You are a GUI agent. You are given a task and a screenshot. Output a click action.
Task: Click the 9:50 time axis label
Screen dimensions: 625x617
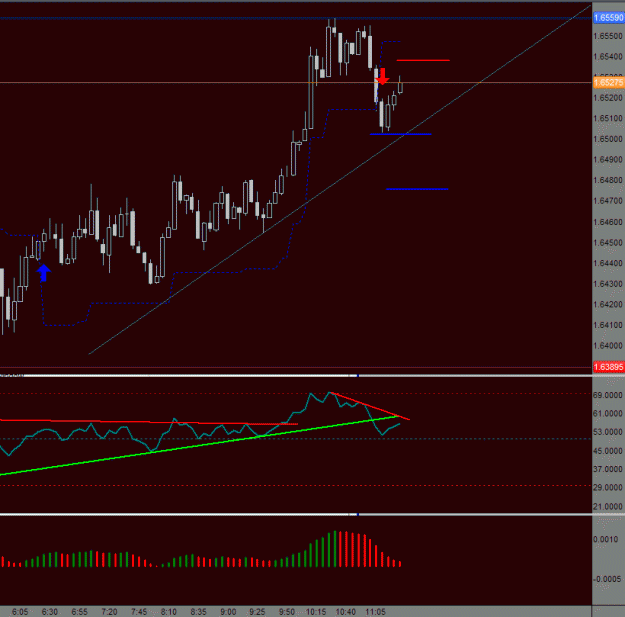click(287, 612)
